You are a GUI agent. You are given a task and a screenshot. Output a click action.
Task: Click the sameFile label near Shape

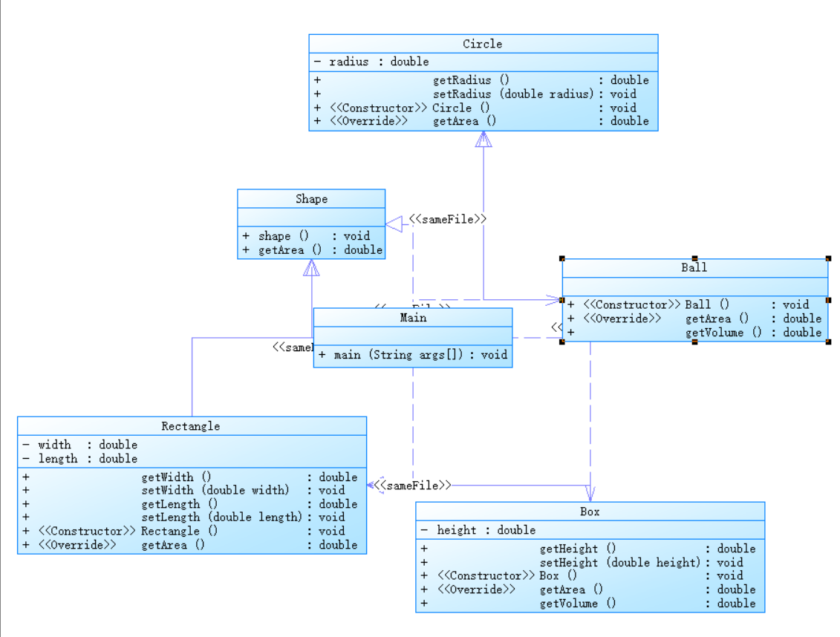click(x=447, y=219)
